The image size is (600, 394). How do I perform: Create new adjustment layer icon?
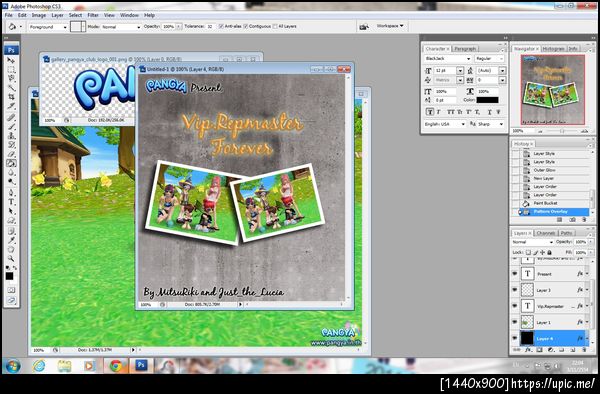point(550,350)
